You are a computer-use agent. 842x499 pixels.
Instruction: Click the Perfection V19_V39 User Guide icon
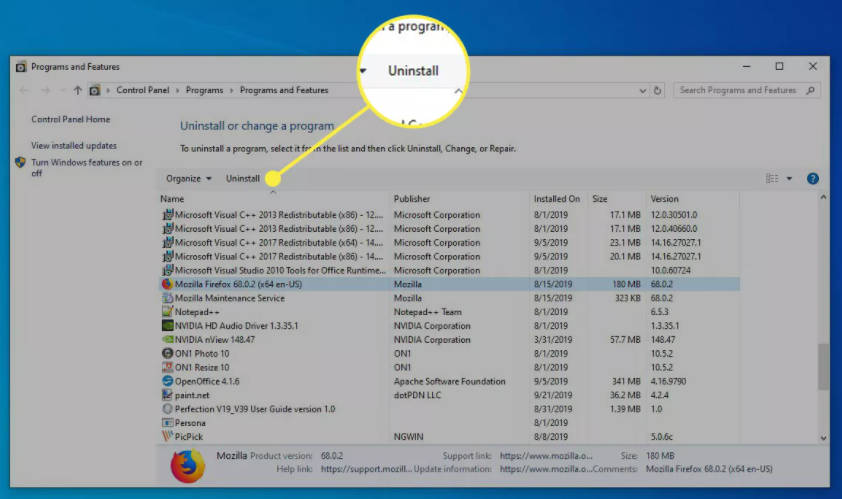click(x=168, y=409)
